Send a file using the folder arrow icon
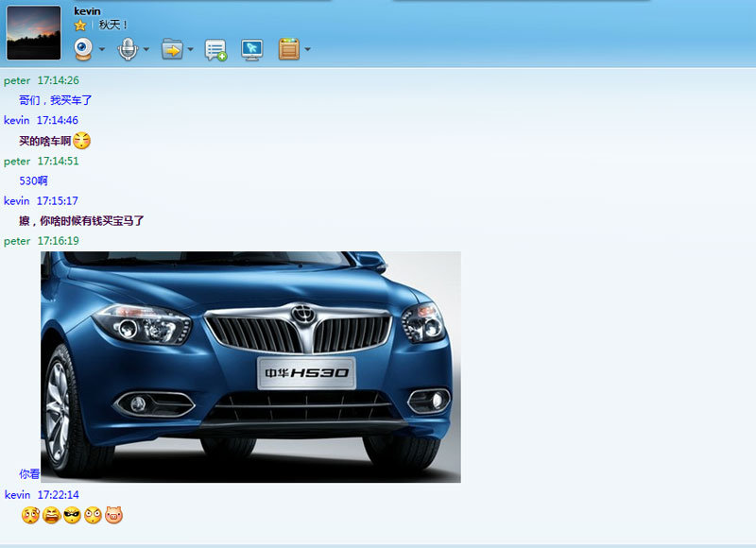Viewport: 756px width, 548px height. [x=172, y=49]
